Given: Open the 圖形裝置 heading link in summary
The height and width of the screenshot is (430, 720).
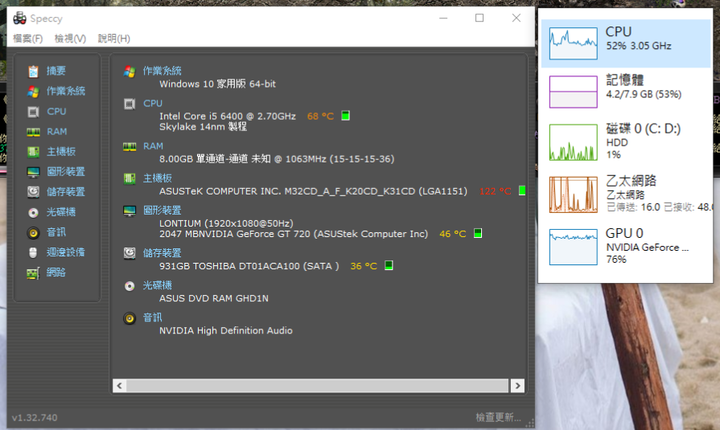Looking at the screenshot, I should (x=162, y=210).
